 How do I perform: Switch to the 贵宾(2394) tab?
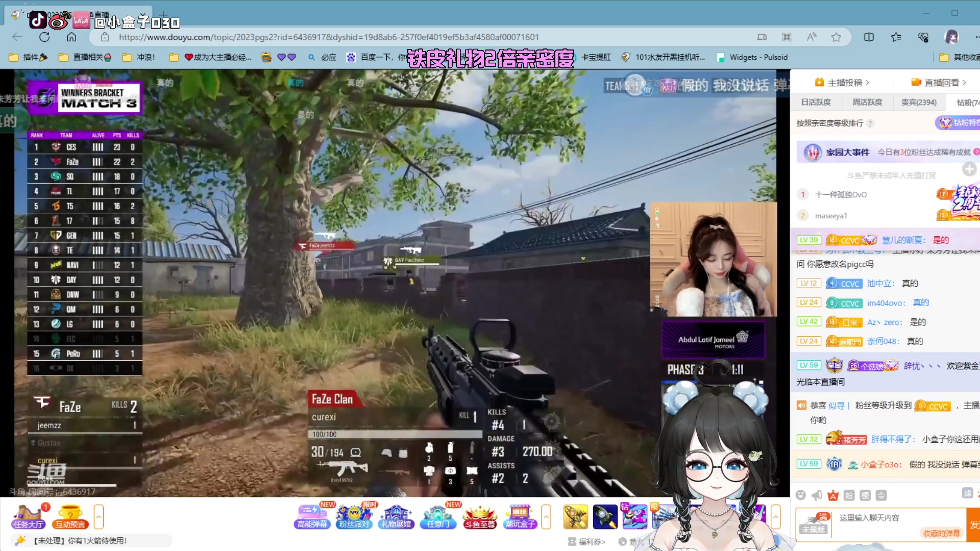click(919, 102)
